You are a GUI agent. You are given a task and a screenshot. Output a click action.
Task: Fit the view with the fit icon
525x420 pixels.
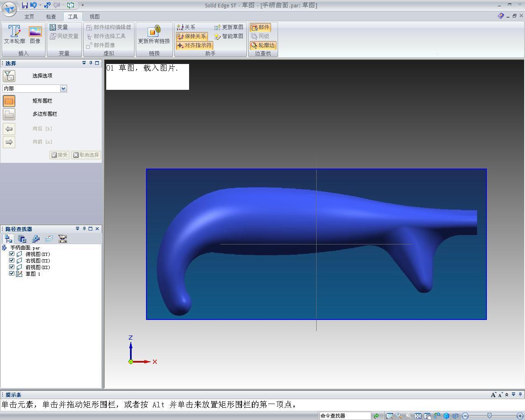click(x=418, y=416)
